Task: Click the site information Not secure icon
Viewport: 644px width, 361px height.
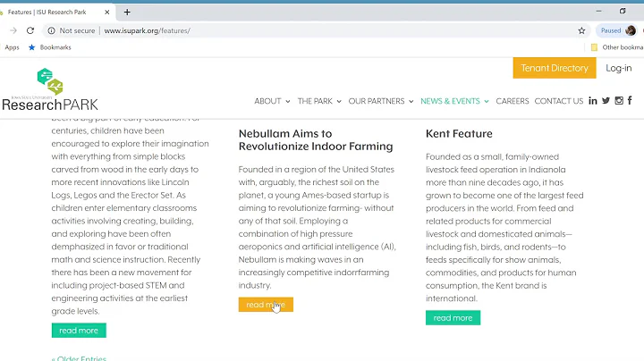Action: pyautogui.click(x=51, y=30)
